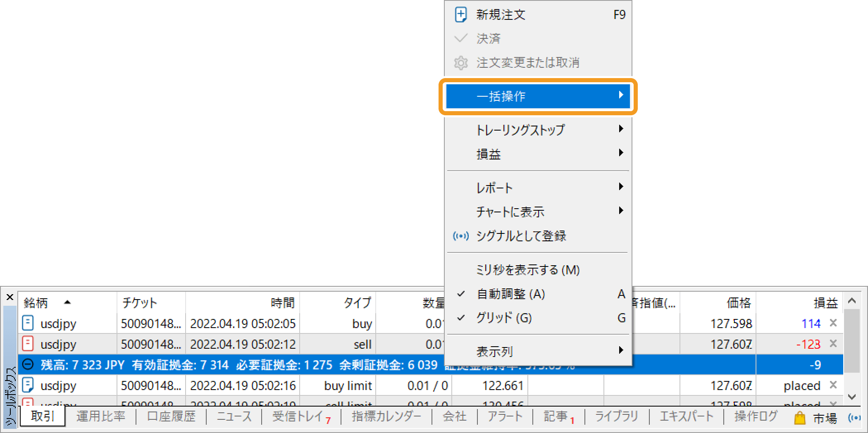The image size is (868, 433).
Task: Open the 受信トレイ tab
Action: [301, 416]
